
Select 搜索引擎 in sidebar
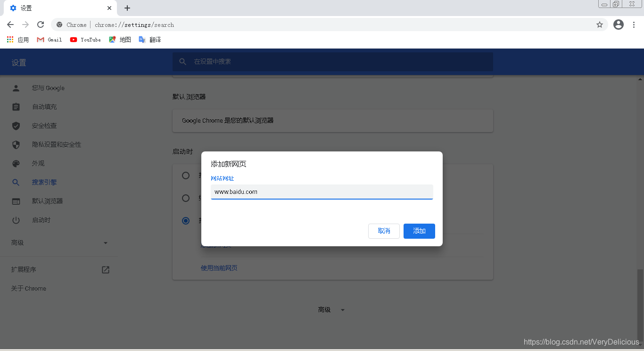point(44,182)
